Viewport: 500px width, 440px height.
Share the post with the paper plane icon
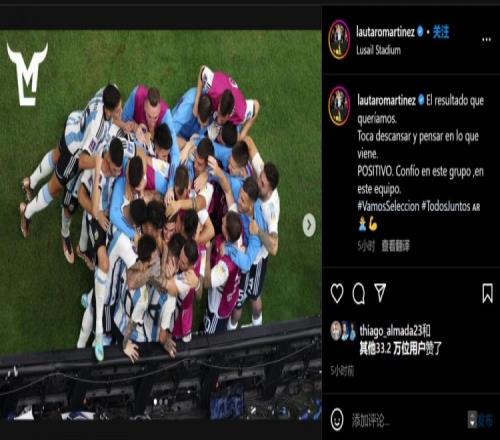380,293
